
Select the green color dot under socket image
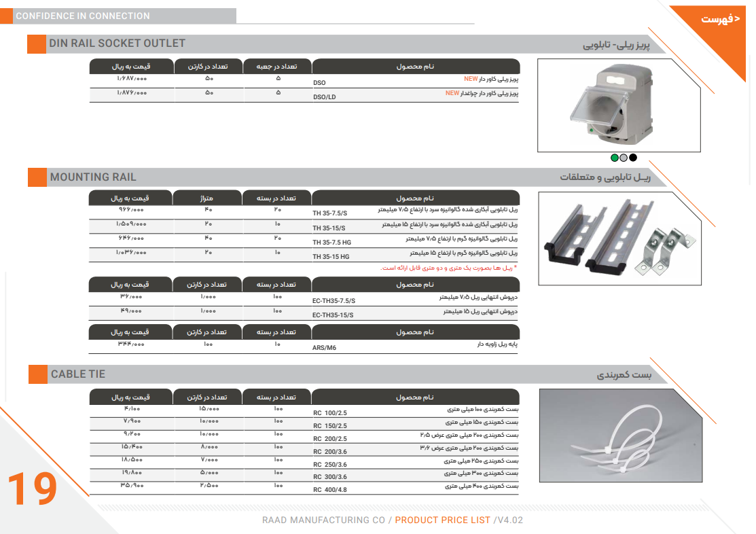point(615,158)
